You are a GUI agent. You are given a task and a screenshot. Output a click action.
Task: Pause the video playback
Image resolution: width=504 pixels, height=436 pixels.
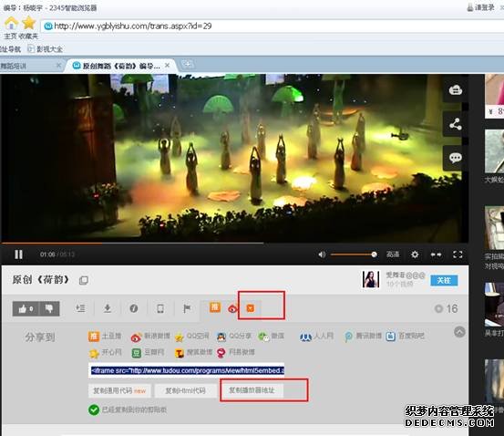[x=18, y=254]
